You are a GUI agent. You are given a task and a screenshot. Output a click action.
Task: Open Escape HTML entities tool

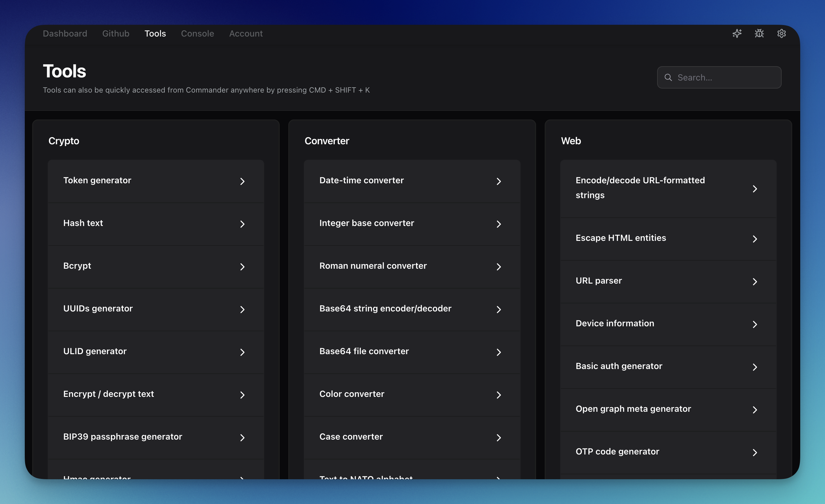point(668,239)
